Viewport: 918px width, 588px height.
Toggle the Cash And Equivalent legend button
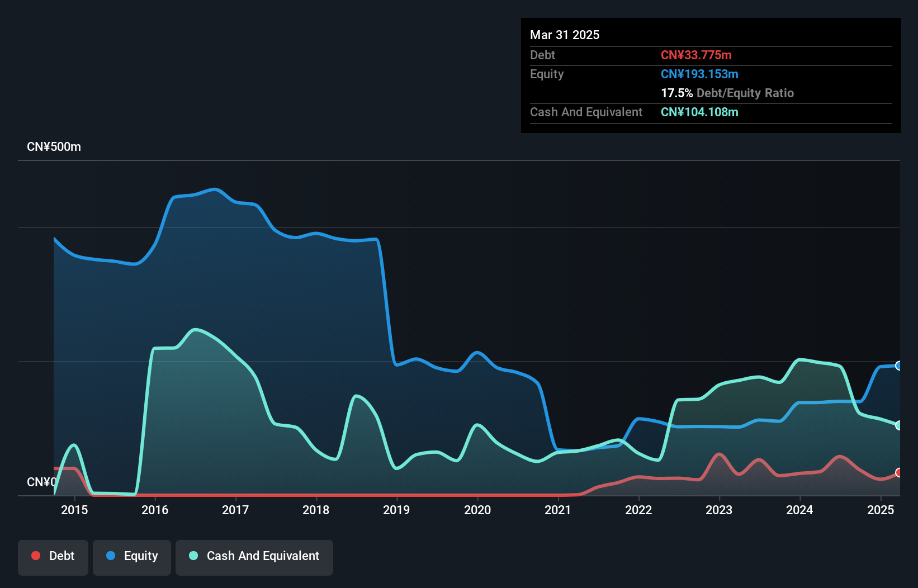pos(254,557)
